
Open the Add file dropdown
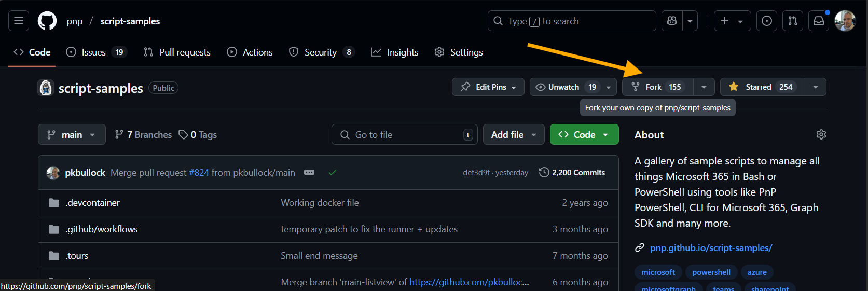514,134
